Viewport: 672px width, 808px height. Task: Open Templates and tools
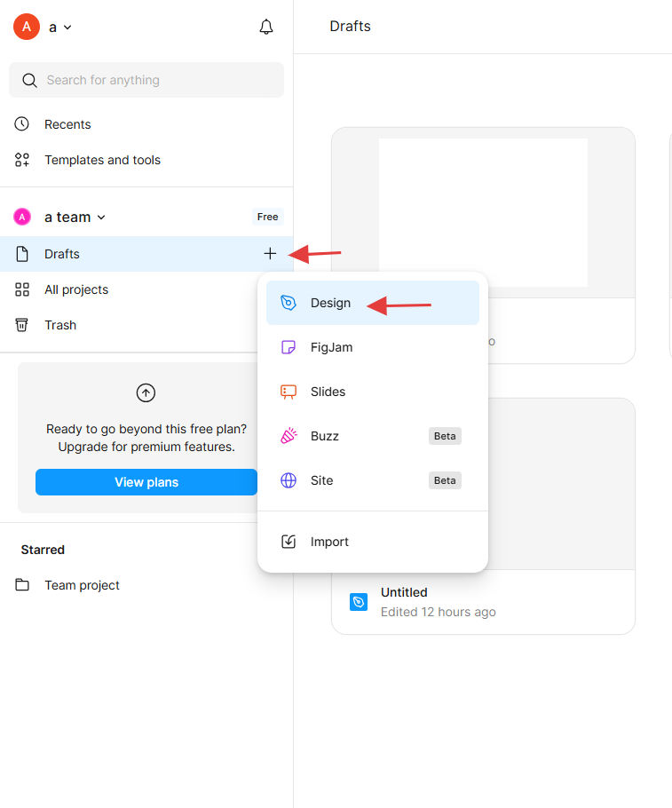(x=102, y=160)
